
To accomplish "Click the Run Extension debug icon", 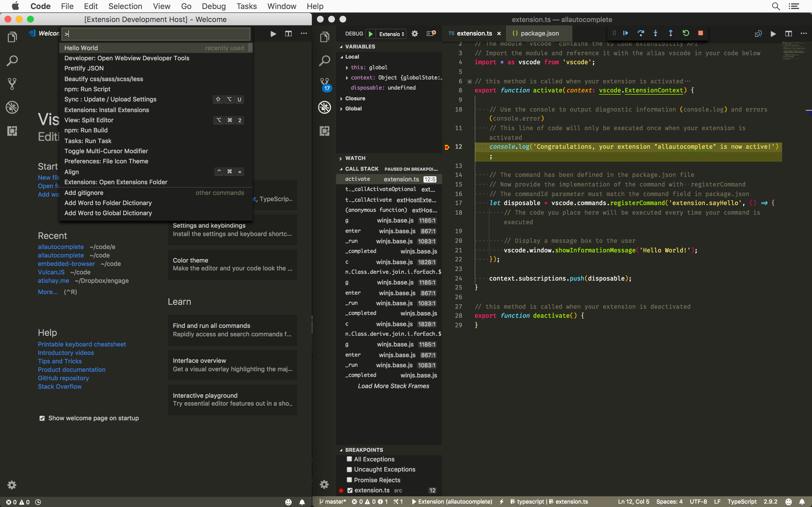I will 371,33.
